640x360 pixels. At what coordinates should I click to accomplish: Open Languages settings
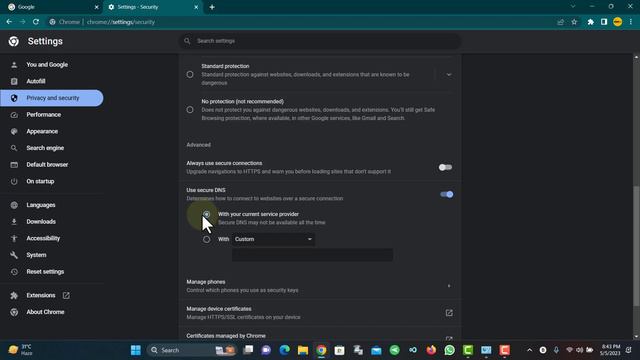point(41,205)
